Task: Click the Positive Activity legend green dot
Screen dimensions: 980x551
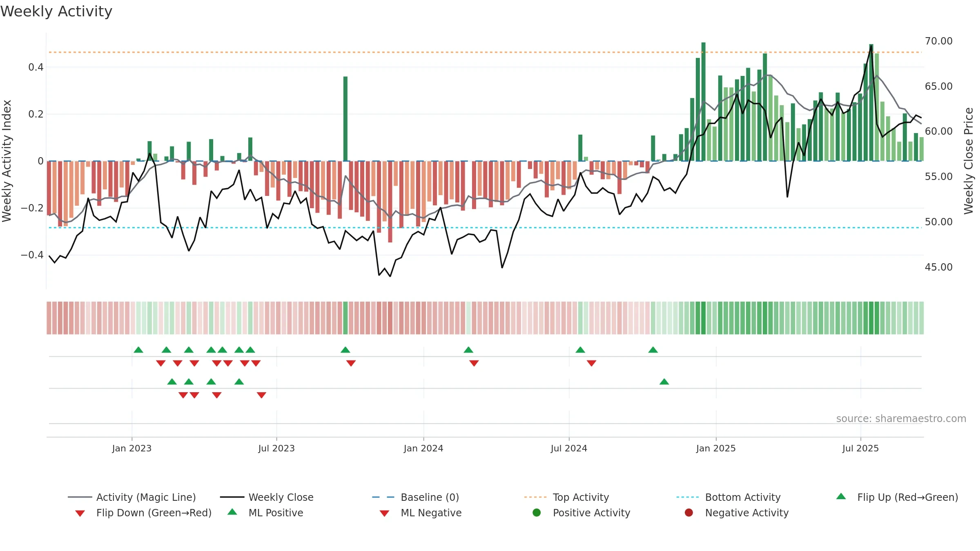Action: pos(537,512)
